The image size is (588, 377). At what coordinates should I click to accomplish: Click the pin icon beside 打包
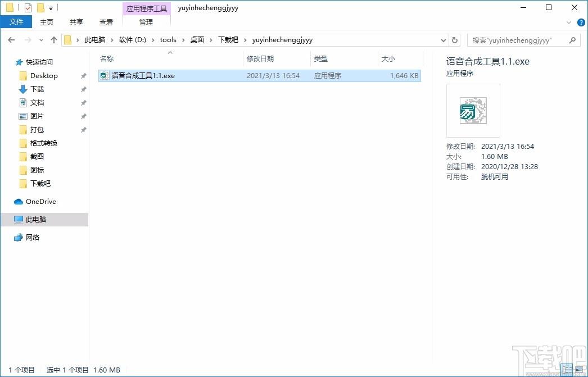point(83,130)
